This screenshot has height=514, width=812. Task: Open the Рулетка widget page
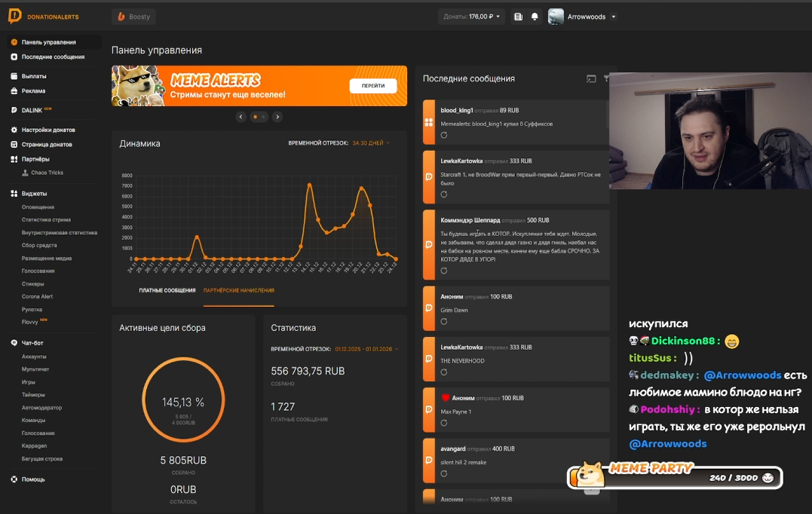coord(32,310)
